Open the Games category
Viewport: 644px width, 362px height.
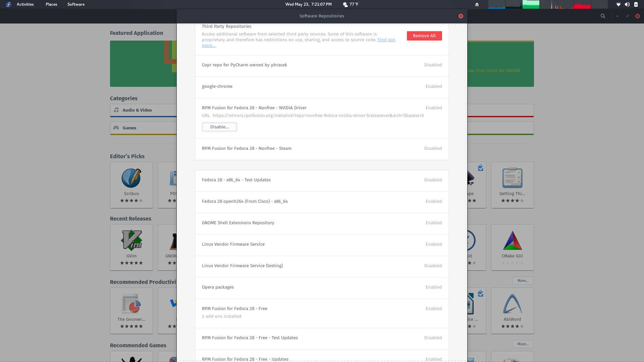tap(143, 128)
